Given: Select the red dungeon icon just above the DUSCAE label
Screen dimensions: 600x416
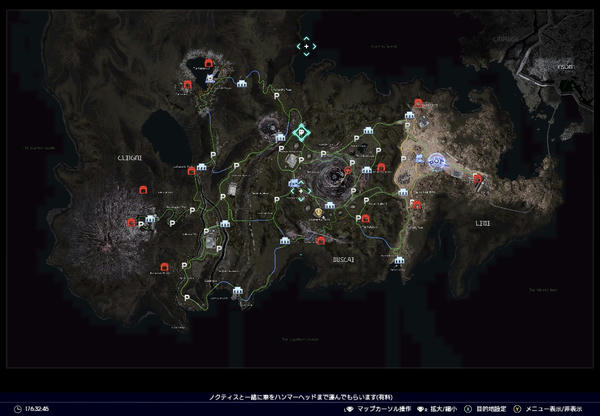Looking at the screenshot, I should (321, 240).
